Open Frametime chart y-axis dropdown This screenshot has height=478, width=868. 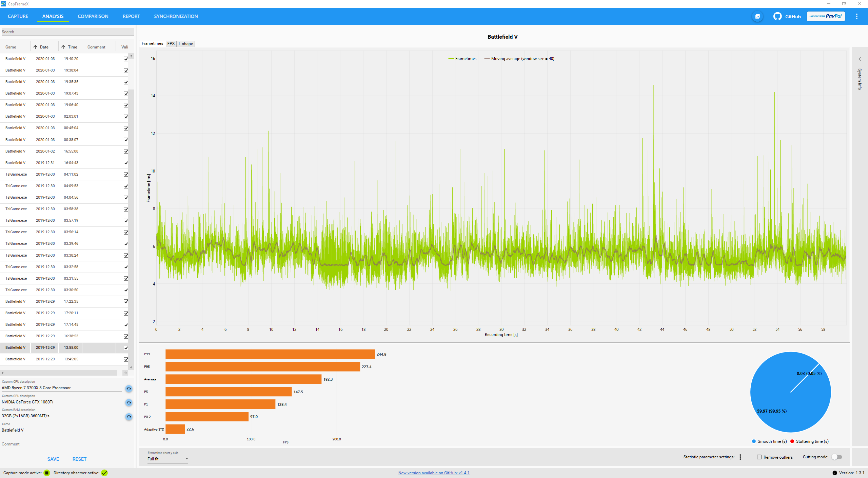[167, 459]
